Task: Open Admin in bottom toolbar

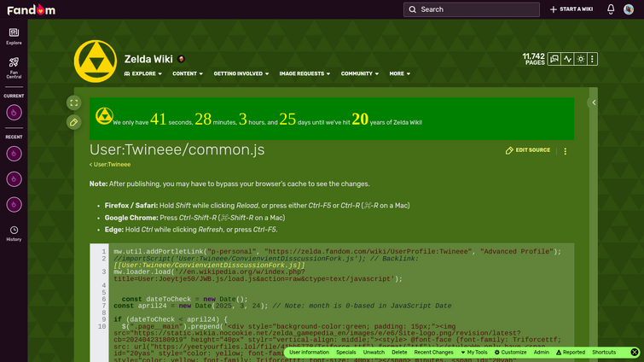Action: [x=542, y=352]
